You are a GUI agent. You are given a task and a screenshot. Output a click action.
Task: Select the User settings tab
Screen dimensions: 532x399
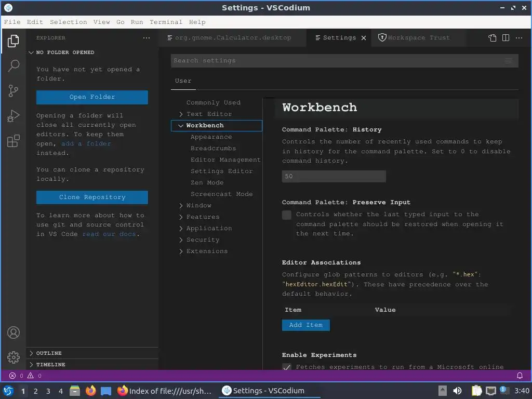[x=183, y=81]
